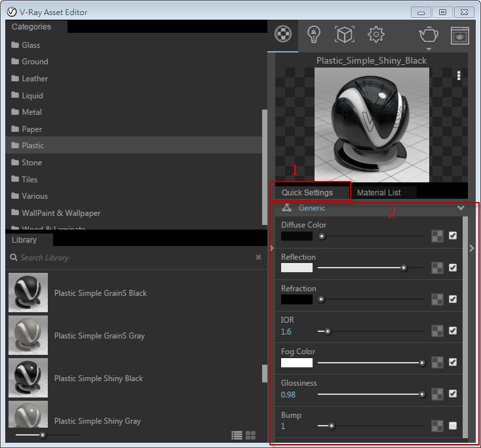This screenshot has width=481, height=448.
Task: Open the Lights tab icon
Action: [314, 34]
